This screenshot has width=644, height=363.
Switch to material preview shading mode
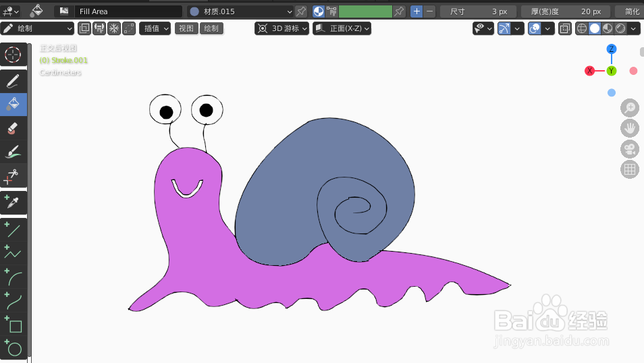(x=607, y=28)
